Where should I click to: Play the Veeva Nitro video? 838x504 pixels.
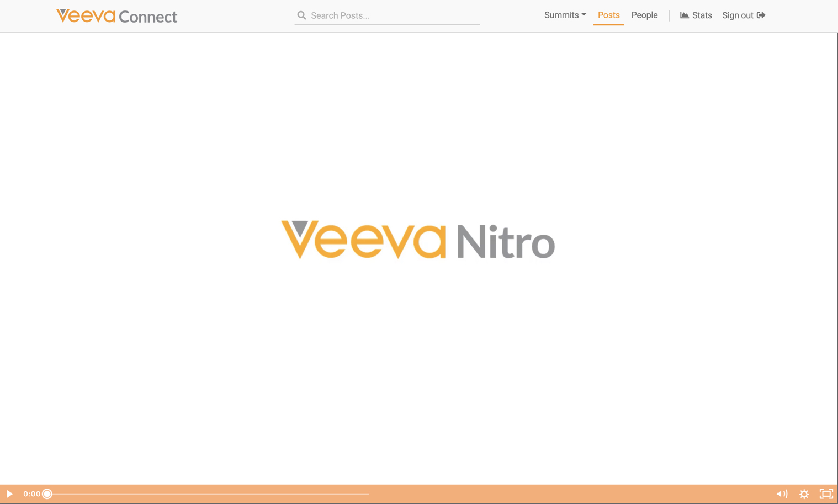[9, 494]
